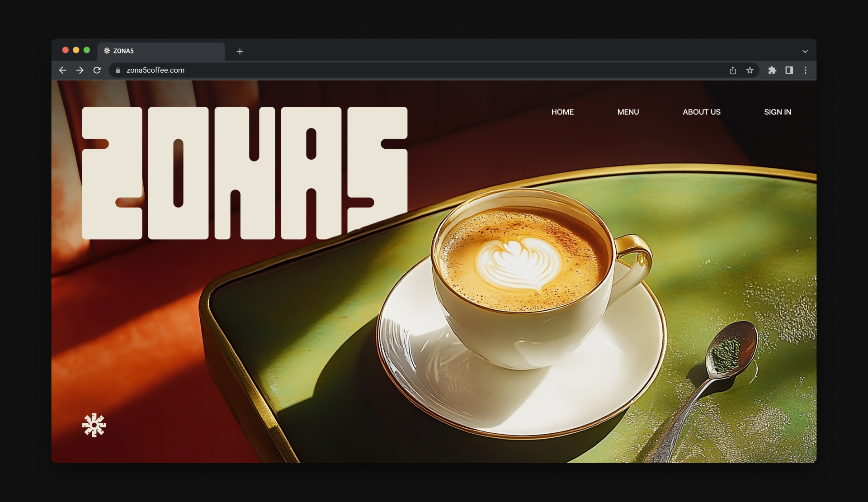
Task: Open the three-dot Chrome menu
Action: pyautogui.click(x=806, y=70)
